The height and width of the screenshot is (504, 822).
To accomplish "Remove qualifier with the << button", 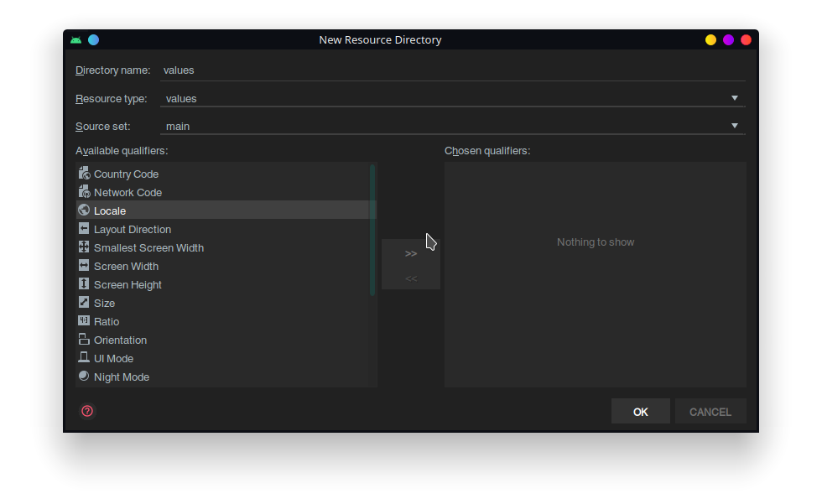I will (x=411, y=278).
